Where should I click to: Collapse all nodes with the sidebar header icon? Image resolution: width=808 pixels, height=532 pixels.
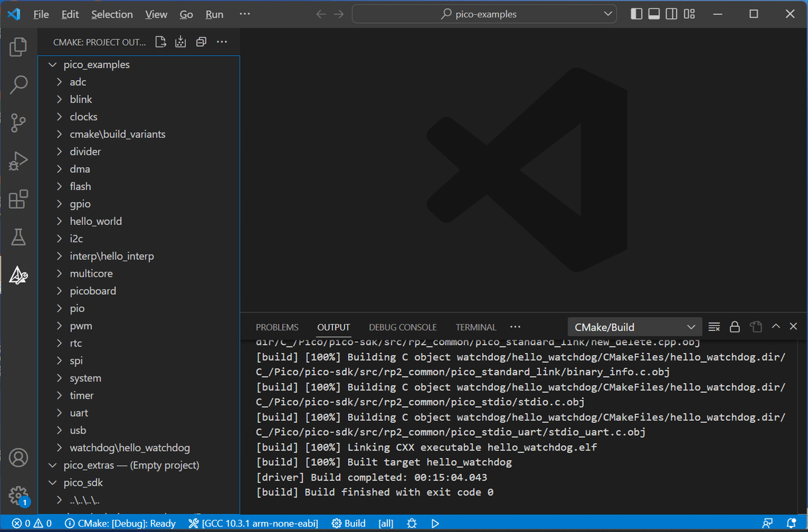[201, 42]
